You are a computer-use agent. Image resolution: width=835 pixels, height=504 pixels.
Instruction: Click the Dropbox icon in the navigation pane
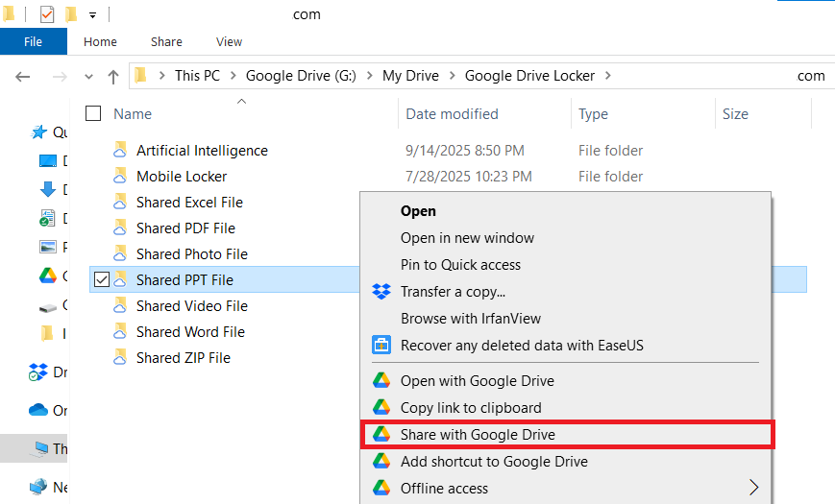[38, 372]
